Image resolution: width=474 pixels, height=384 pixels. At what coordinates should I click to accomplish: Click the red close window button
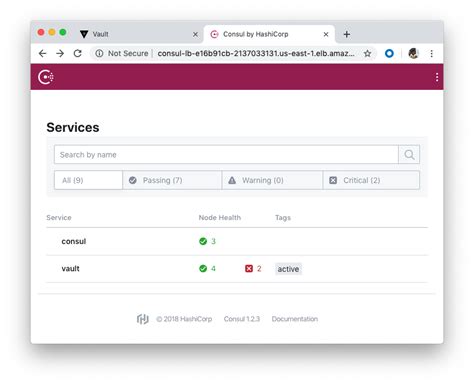[x=41, y=32]
